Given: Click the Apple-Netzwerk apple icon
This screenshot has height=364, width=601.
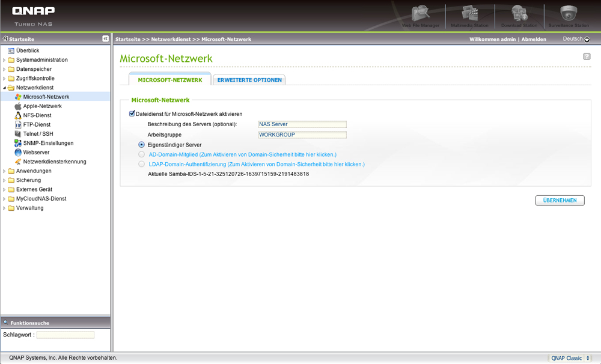Looking at the screenshot, I should tap(18, 106).
